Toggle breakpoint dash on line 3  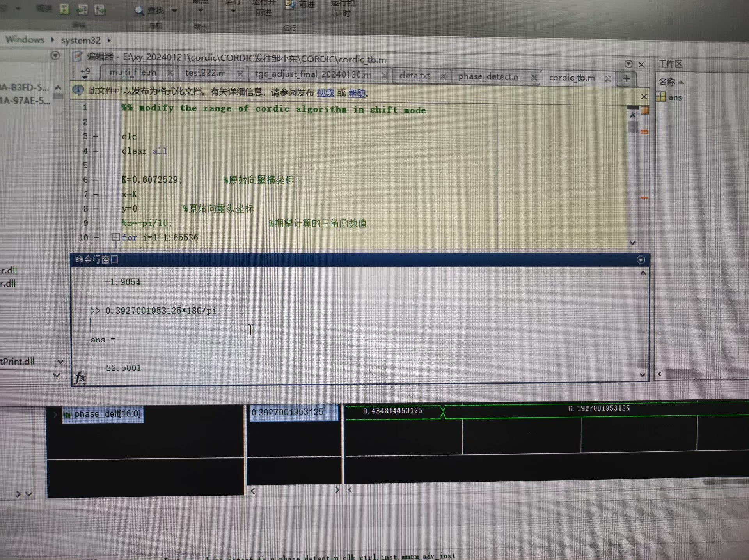[96, 136]
